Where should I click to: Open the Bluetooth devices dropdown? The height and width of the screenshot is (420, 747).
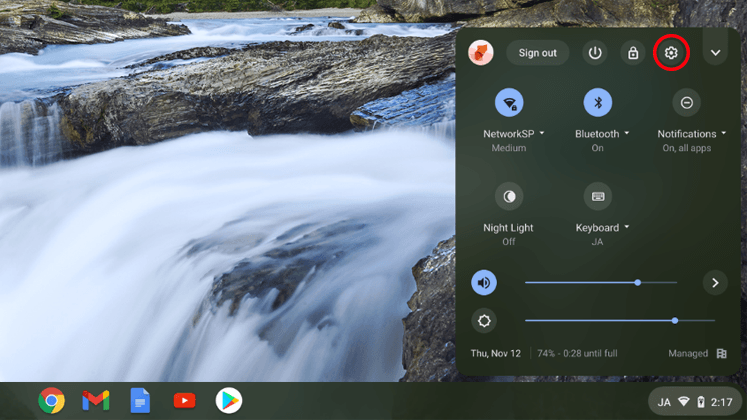pos(602,134)
